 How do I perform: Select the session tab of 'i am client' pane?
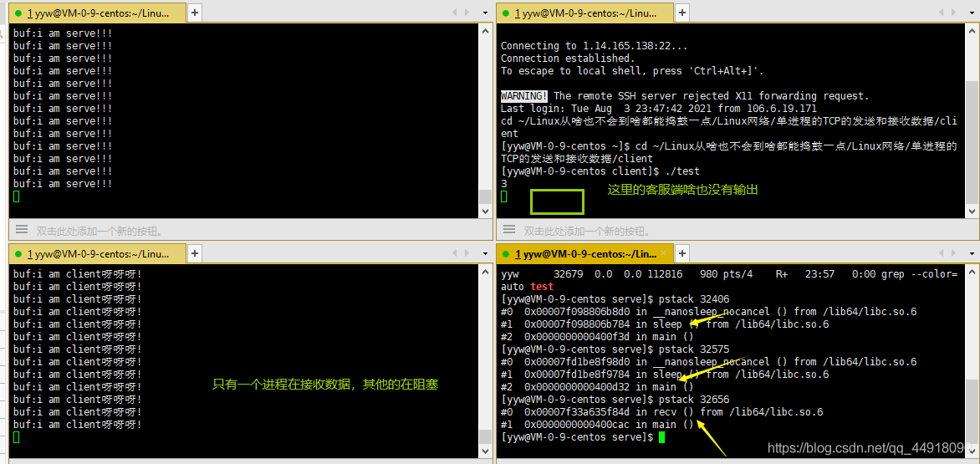click(97, 254)
